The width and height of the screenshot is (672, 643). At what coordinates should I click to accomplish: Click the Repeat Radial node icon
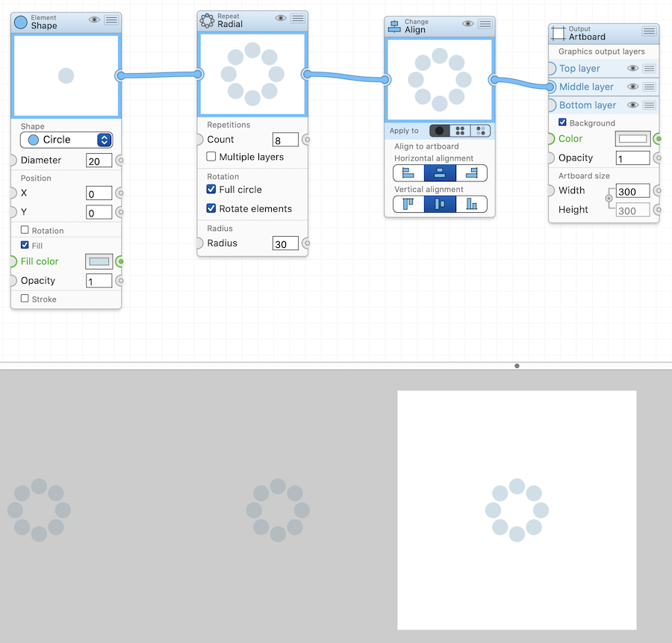pyautogui.click(x=207, y=20)
